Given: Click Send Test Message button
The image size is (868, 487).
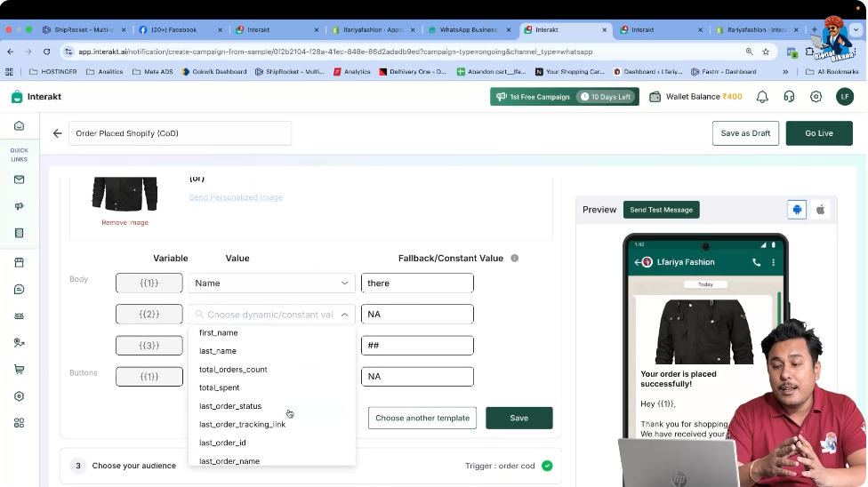Looking at the screenshot, I should coord(661,210).
